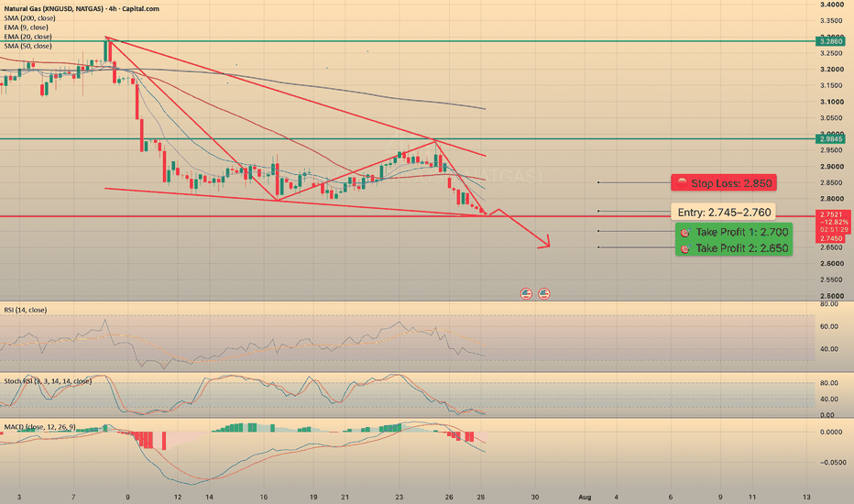Click the Stoch RSI indicator pane legend
The image size is (854, 504).
coord(48,381)
